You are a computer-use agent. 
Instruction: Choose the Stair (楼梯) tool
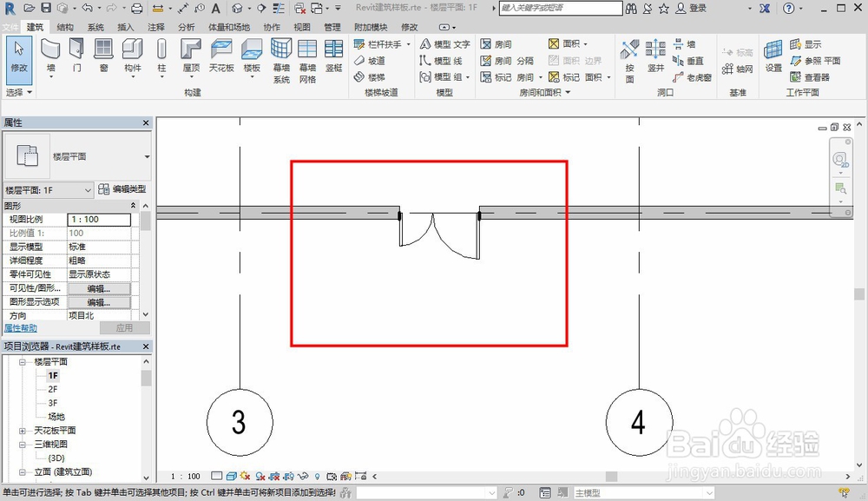(x=370, y=77)
